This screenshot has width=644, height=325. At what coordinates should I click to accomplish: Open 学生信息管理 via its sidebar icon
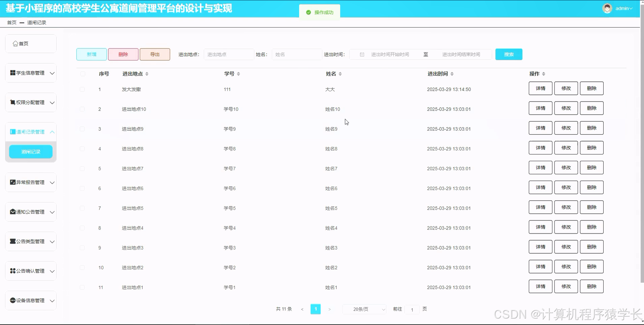tap(12, 73)
